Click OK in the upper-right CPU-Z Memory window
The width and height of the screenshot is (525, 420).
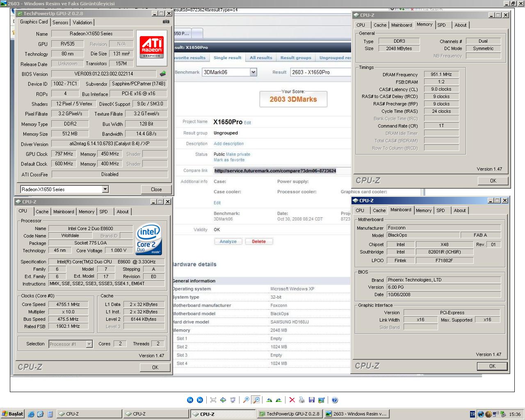point(493,181)
